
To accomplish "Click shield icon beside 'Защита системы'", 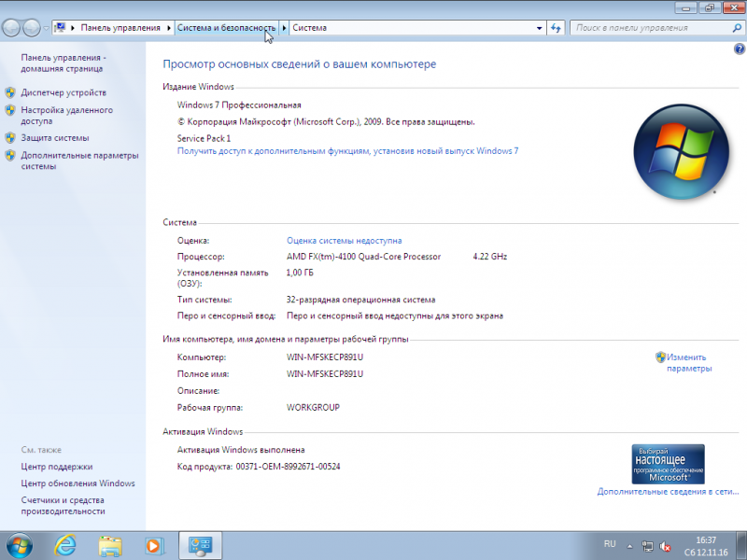I will pyautogui.click(x=10, y=138).
